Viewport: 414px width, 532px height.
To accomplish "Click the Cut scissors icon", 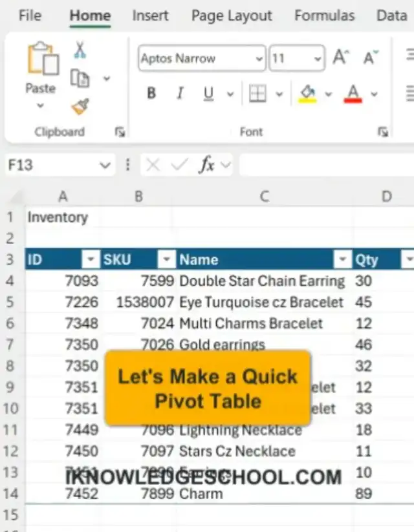I will [x=80, y=50].
